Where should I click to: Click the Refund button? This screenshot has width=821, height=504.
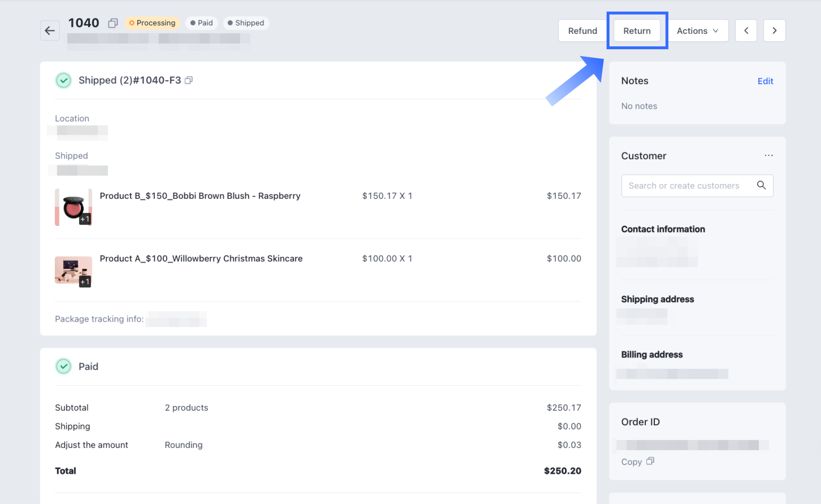click(x=582, y=31)
